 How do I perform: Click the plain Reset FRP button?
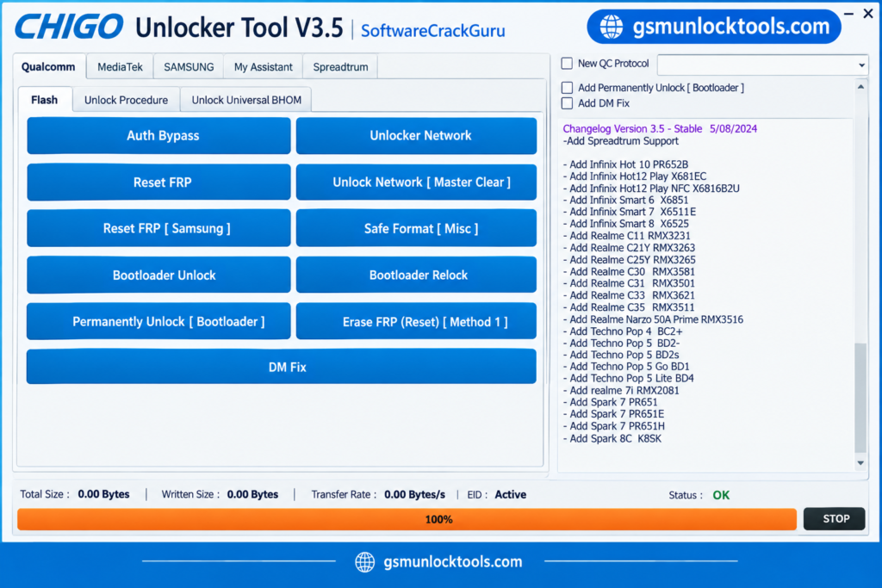158,183
